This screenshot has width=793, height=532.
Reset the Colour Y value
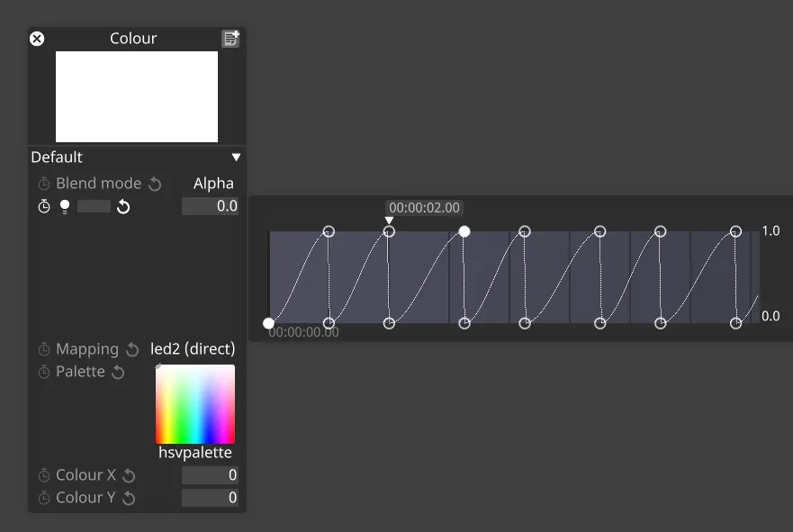(128, 498)
